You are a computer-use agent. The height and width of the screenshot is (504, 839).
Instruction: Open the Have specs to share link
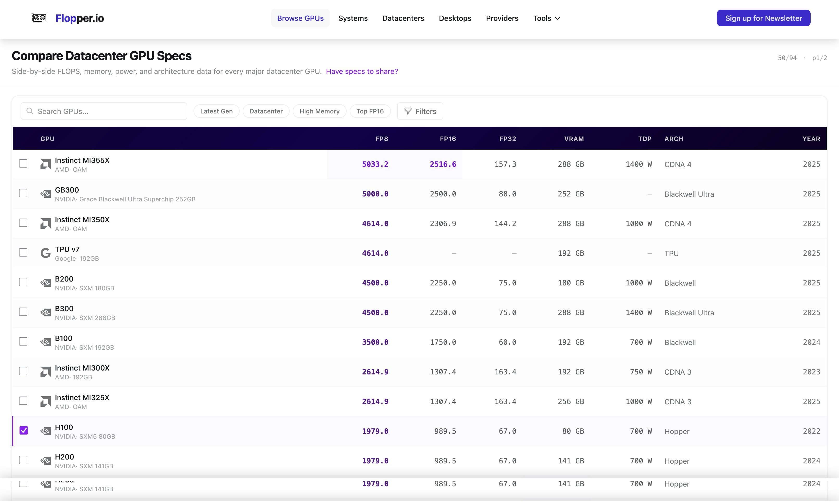(362, 71)
